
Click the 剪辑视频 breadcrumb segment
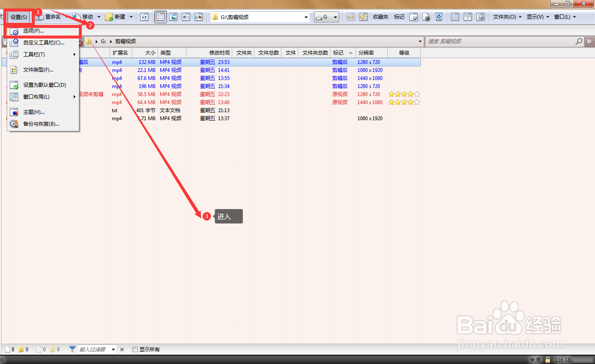pos(125,41)
